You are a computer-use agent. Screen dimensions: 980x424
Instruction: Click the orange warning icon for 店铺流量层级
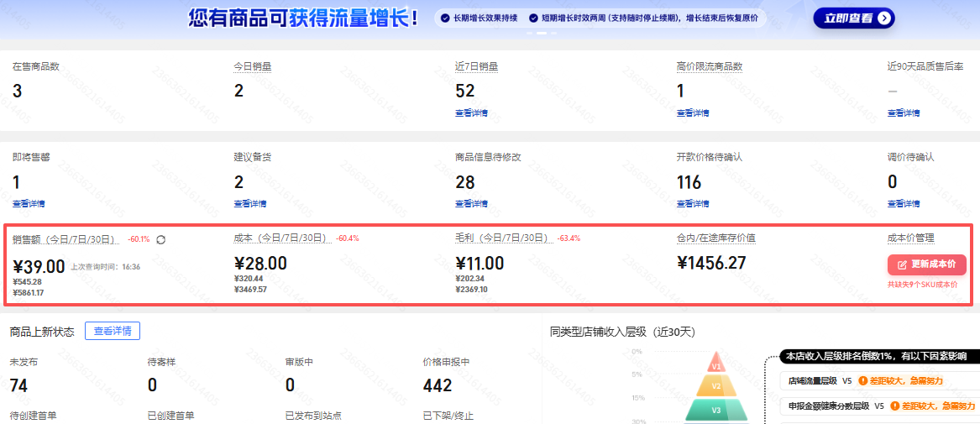click(x=862, y=380)
